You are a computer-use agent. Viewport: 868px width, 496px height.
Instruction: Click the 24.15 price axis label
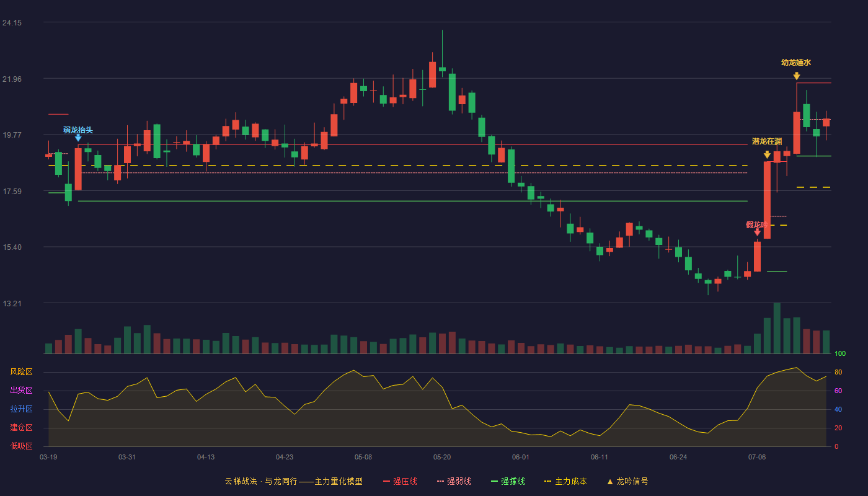[12, 23]
